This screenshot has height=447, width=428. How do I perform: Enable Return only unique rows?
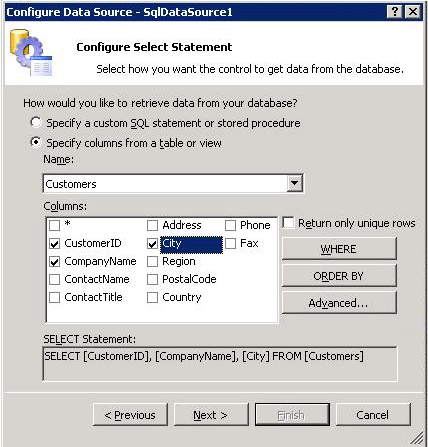click(288, 223)
